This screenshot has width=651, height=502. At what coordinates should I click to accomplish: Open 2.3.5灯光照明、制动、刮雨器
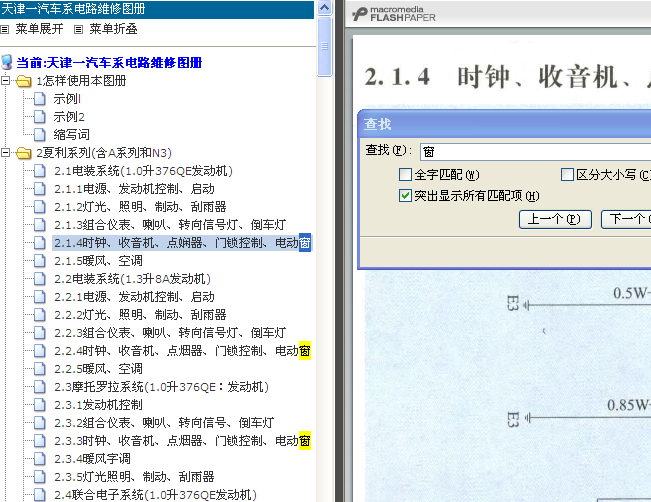click(134, 477)
